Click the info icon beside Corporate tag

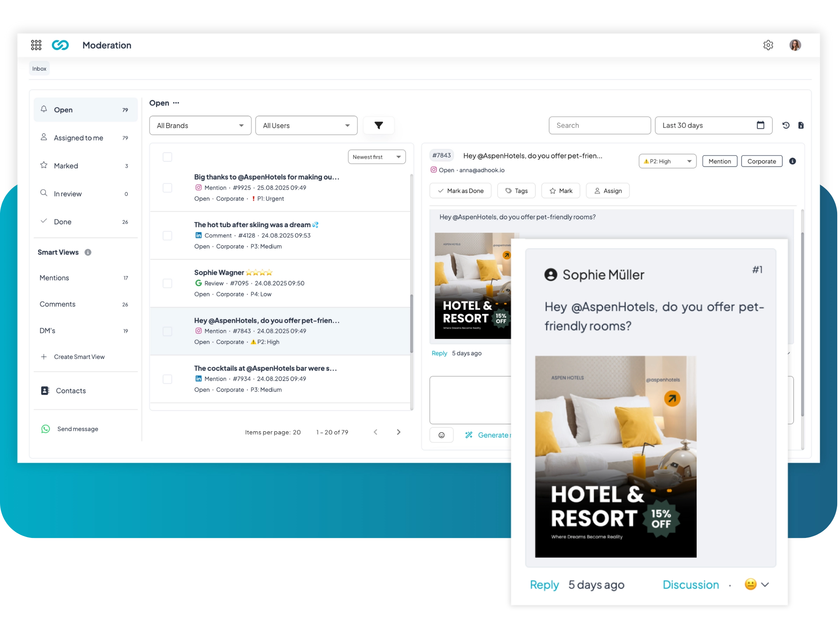pyautogui.click(x=792, y=161)
